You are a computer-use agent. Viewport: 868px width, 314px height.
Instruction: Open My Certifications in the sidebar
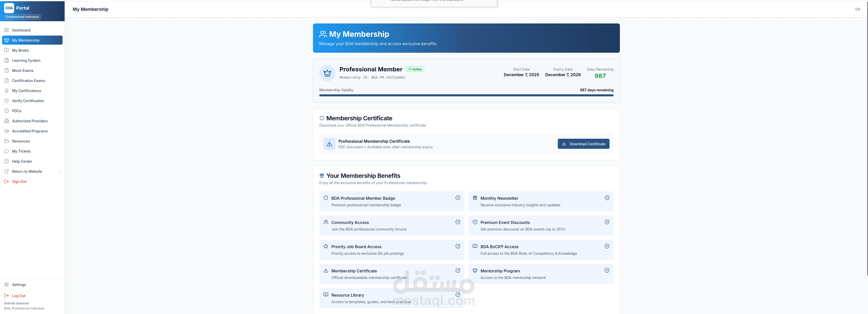coord(26,91)
